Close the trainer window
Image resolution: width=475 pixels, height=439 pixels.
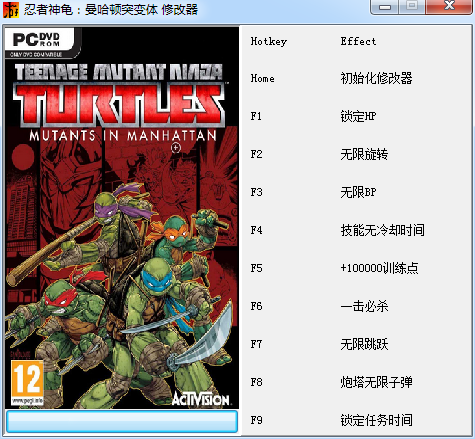[x=449, y=7]
